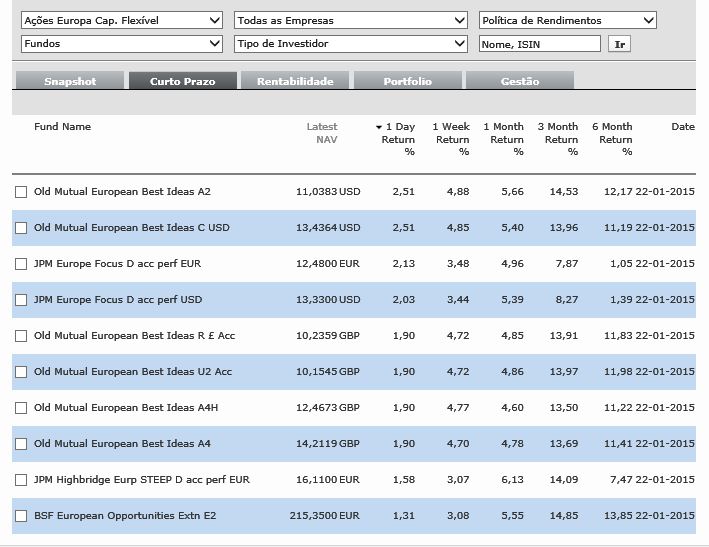The height and width of the screenshot is (547, 709).
Task: Switch to the Portfolio tab
Action: point(407,81)
